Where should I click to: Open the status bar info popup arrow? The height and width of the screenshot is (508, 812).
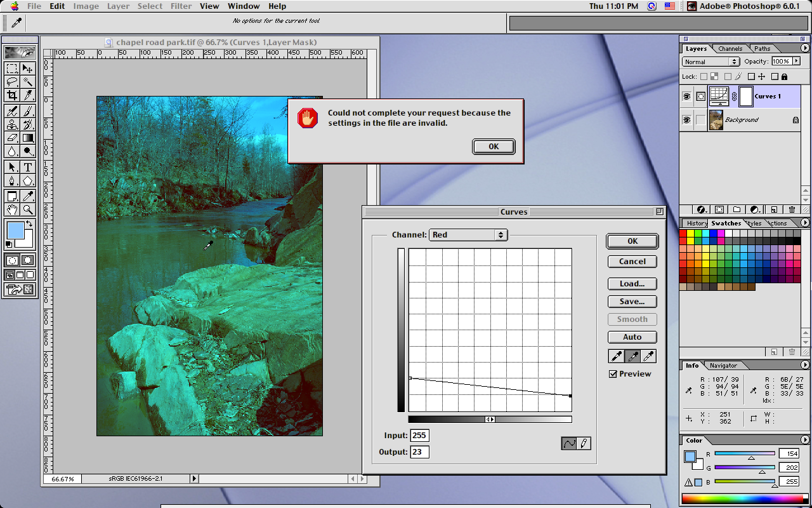click(x=194, y=479)
